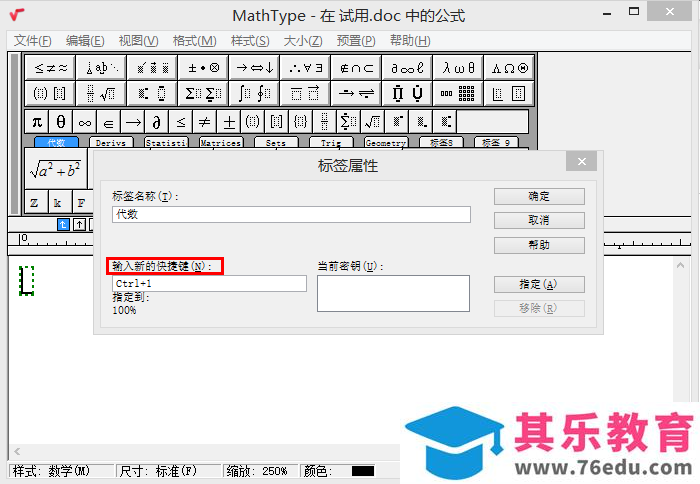Image resolution: width=700 pixels, height=484 pixels.
Task: Open the set theory symbols palette (∉∩⊂)
Action: click(x=356, y=68)
